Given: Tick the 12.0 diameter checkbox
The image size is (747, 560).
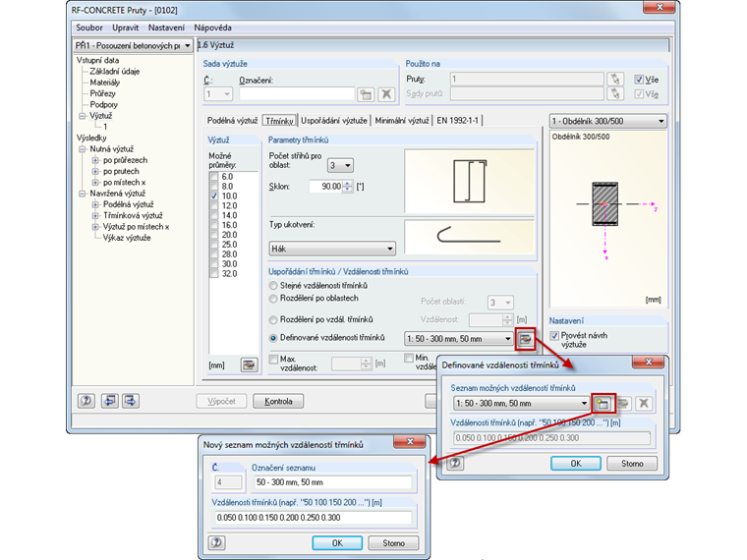Looking at the screenshot, I should coord(214,205).
